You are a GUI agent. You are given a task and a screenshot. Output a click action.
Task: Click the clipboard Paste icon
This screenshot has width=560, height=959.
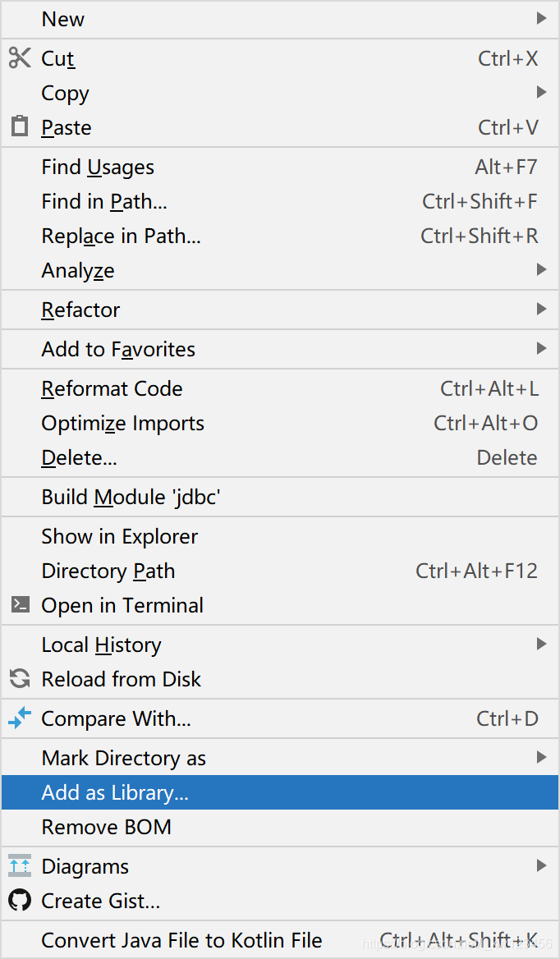tap(19, 127)
